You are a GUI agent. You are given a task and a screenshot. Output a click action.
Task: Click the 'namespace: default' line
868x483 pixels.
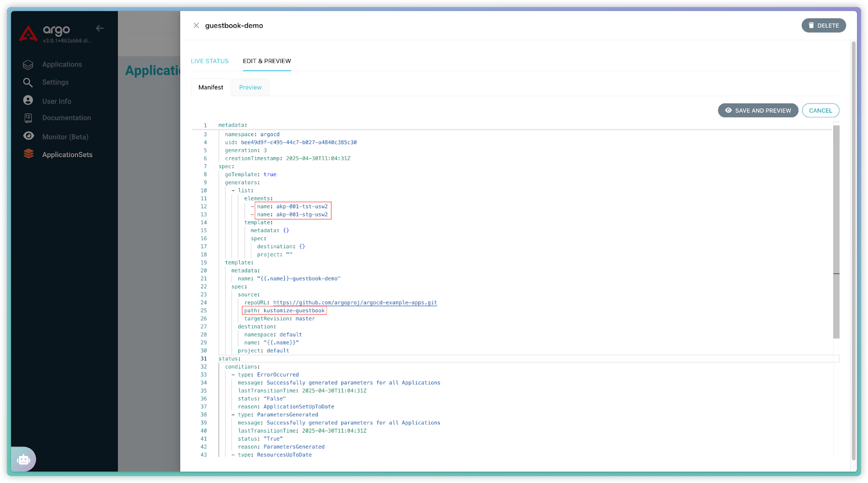(x=273, y=334)
